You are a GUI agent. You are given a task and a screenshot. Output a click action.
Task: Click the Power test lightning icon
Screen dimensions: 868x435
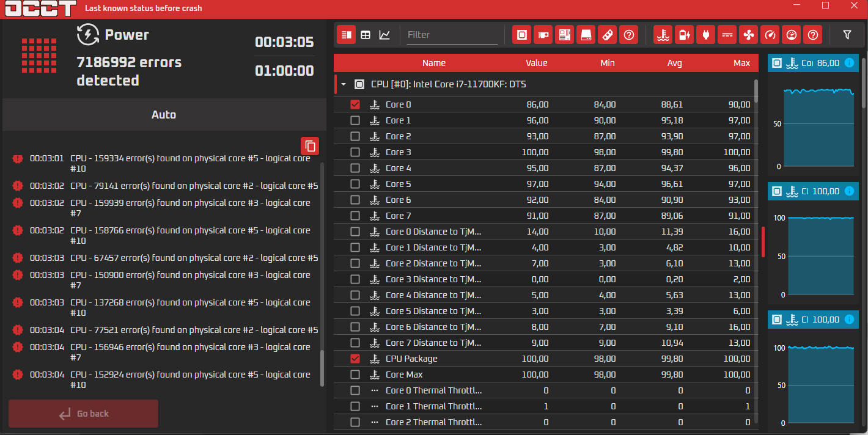(x=88, y=35)
